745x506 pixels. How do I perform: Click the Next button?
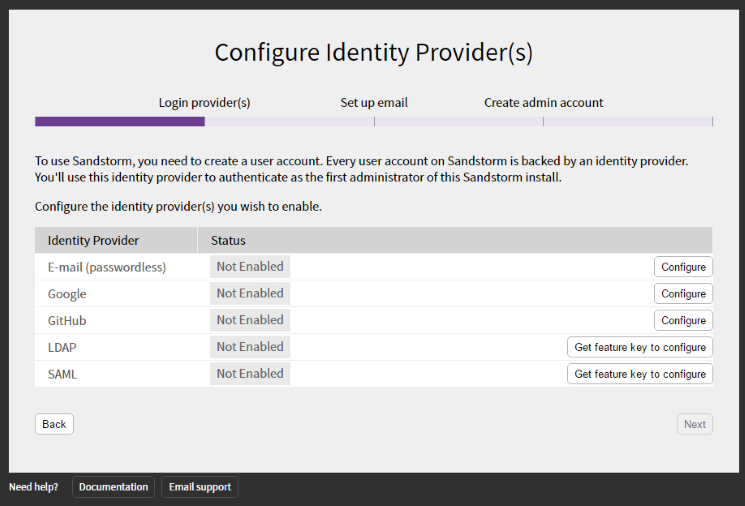pyautogui.click(x=695, y=424)
